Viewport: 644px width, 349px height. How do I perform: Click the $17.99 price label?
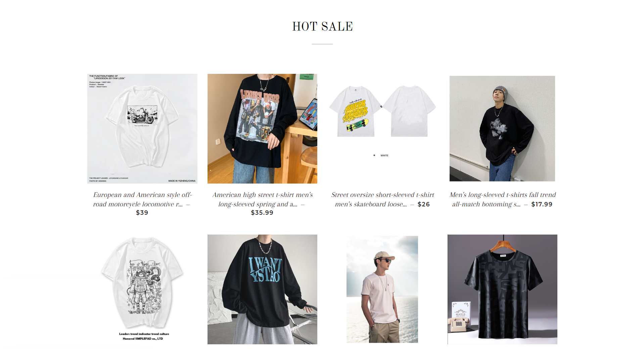pyautogui.click(x=542, y=204)
